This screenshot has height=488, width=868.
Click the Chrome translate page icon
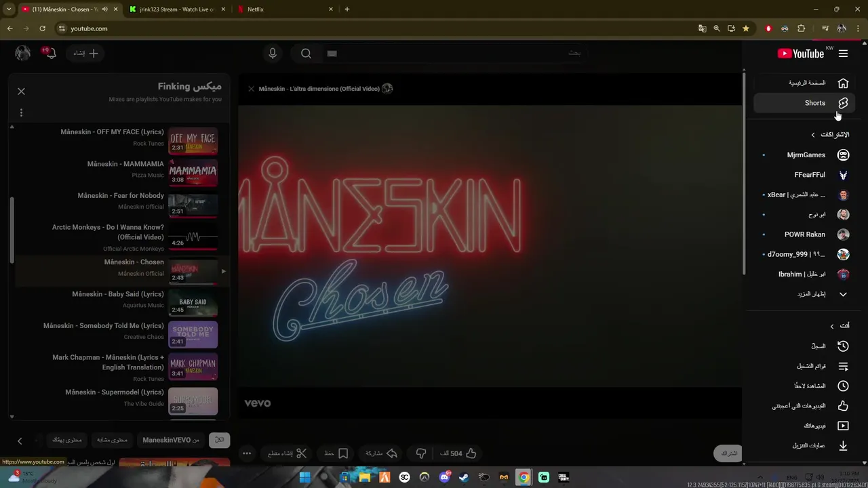point(702,28)
